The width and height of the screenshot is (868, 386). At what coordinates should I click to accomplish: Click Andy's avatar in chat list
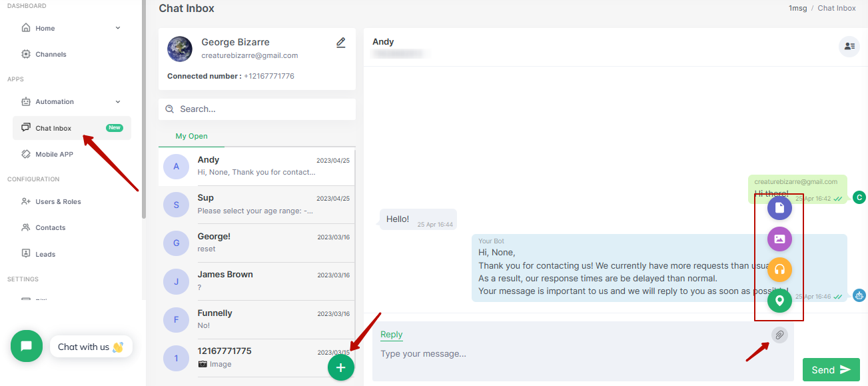(176, 167)
